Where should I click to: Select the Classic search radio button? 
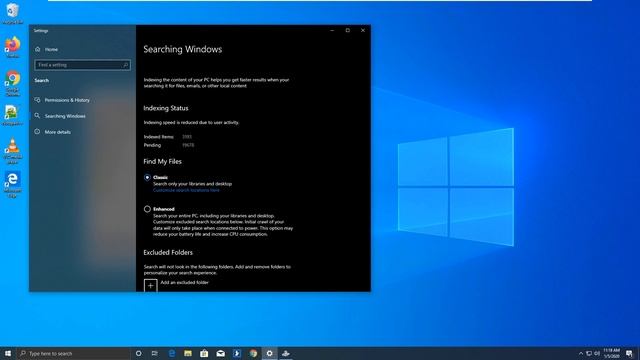click(147, 178)
